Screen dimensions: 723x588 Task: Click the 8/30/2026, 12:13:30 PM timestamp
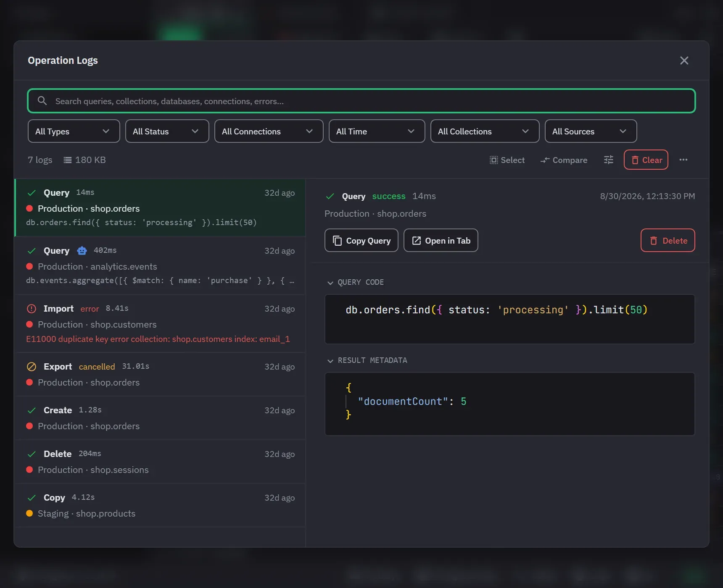click(x=647, y=196)
